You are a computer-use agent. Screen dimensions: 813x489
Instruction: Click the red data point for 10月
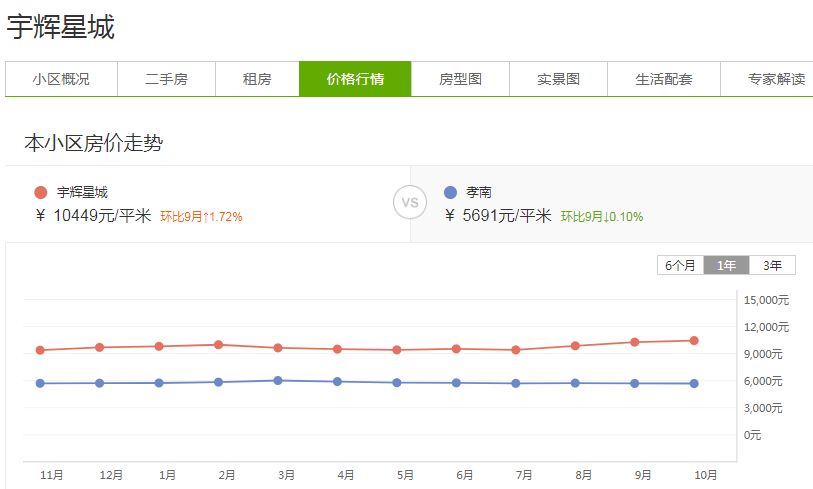tap(694, 341)
